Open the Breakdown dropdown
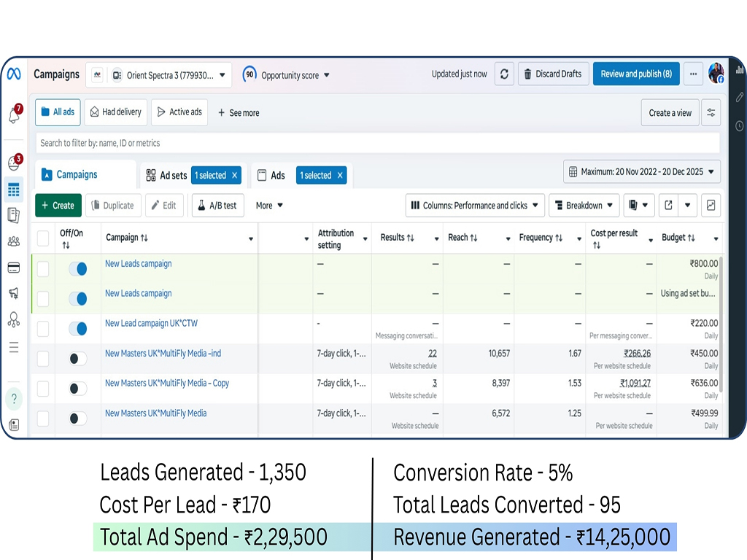Viewport: 747px width, 560px height. click(584, 206)
